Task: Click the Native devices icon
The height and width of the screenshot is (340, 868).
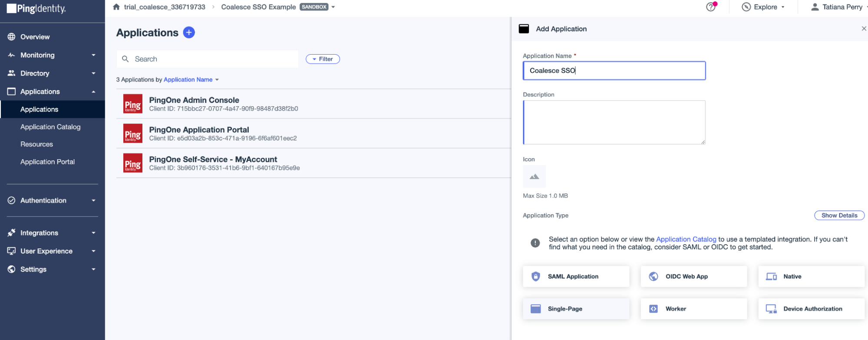Action: [772, 277]
